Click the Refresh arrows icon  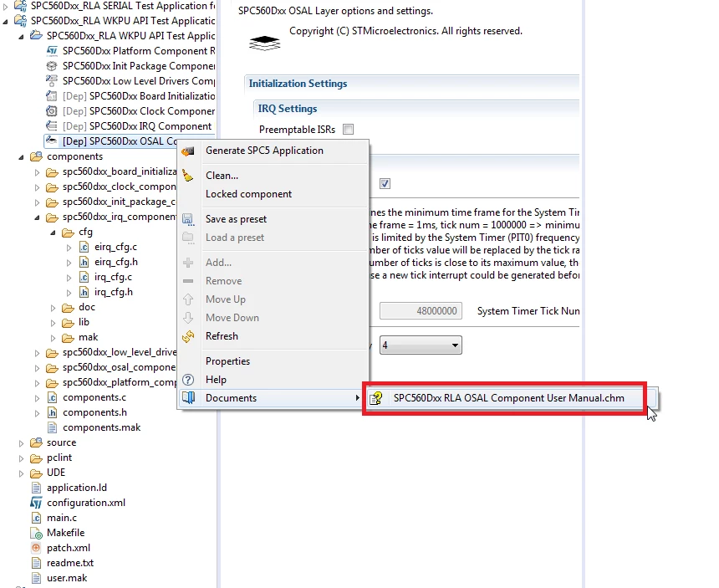pos(188,336)
